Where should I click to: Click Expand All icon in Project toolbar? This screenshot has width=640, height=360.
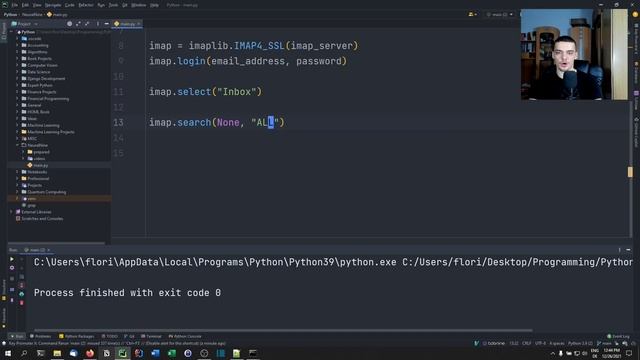[x=78, y=24]
